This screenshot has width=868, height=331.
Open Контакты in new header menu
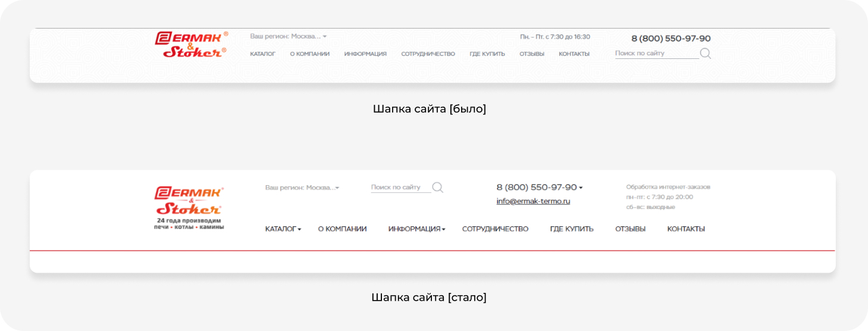coord(686,229)
